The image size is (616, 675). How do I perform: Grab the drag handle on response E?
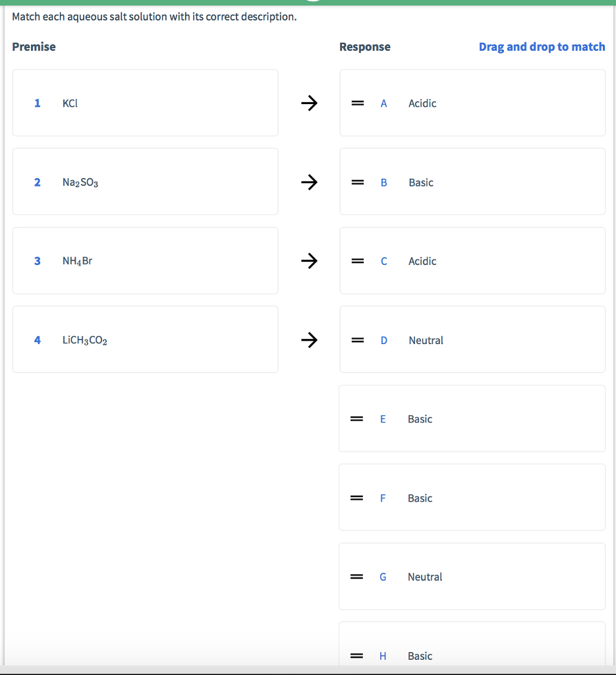[x=356, y=419]
